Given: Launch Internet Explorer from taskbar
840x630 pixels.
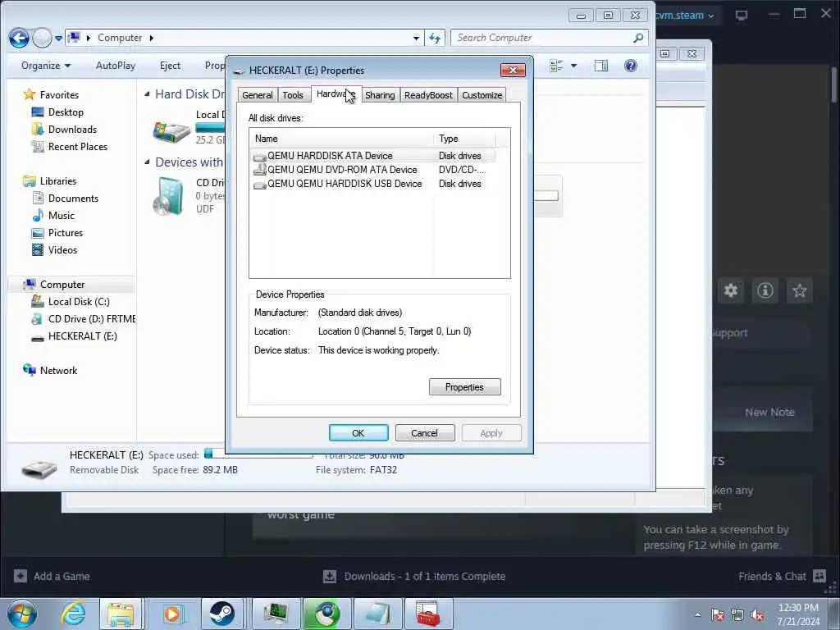Looking at the screenshot, I should click(x=72, y=614).
